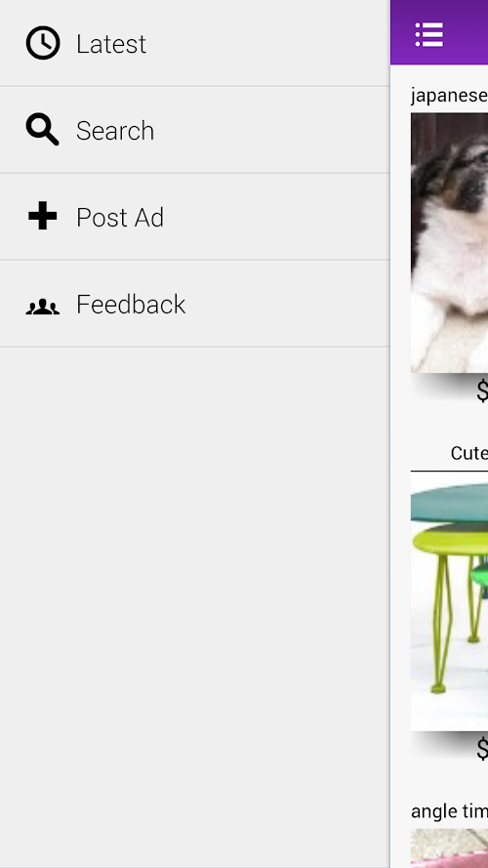Tap the angle tim listing title
Screen dimensions: 488x868
[x=449, y=811]
